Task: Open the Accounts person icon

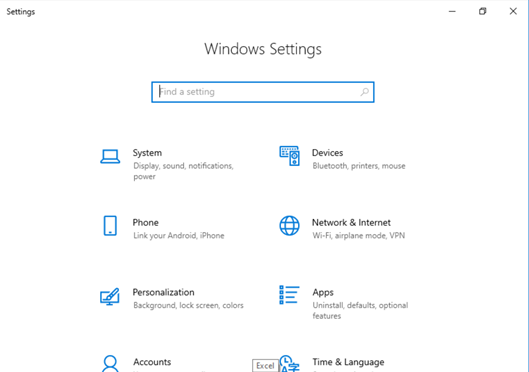Action: [110, 363]
